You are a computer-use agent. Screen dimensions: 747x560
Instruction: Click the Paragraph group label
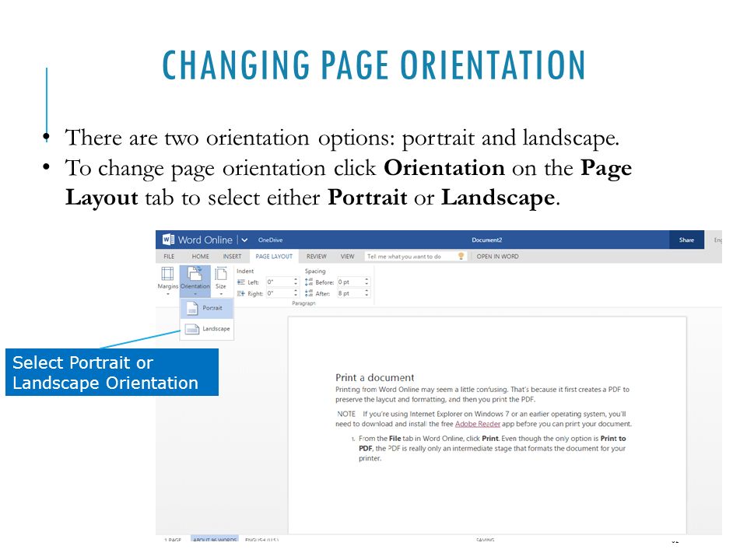(303, 303)
